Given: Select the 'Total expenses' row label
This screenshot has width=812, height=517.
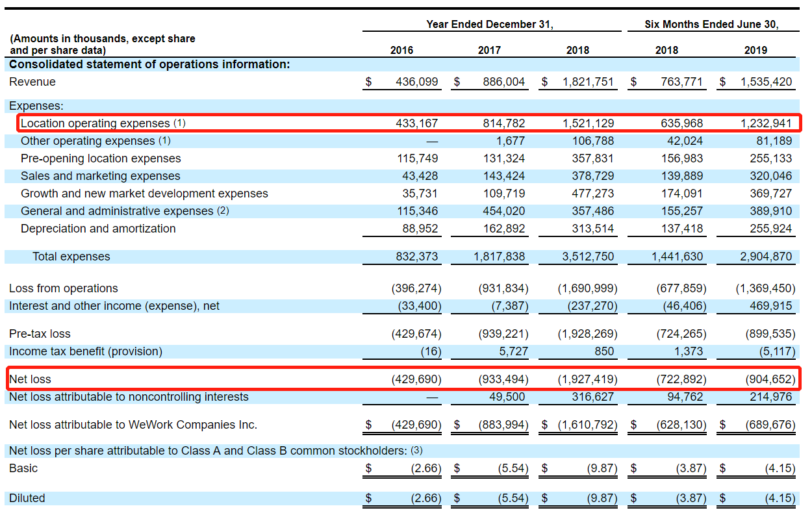Looking at the screenshot, I should pyautogui.click(x=71, y=257).
